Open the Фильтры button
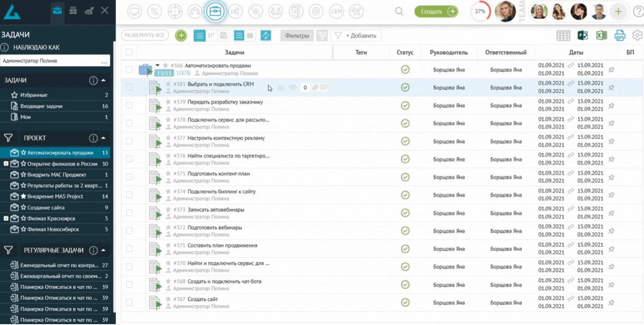The width and height of the screenshot is (644, 325). [x=297, y=36]
